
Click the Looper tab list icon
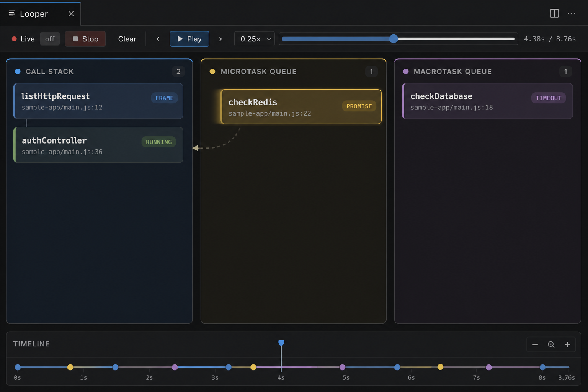(x=12, y=13)
